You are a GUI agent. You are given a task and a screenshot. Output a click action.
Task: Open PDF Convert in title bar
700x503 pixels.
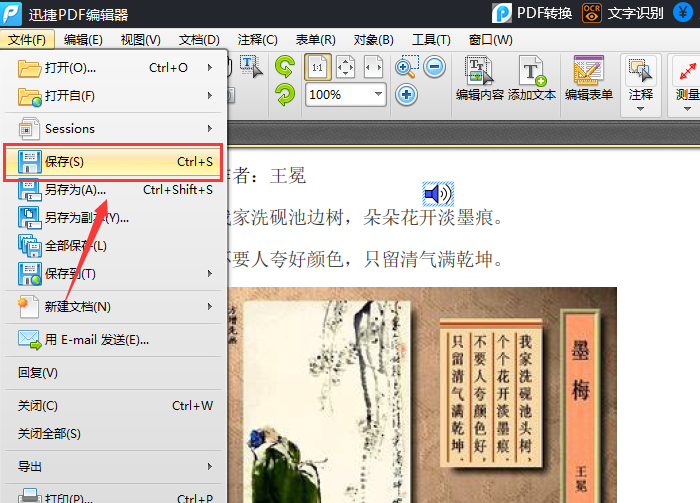click(532, 13)
